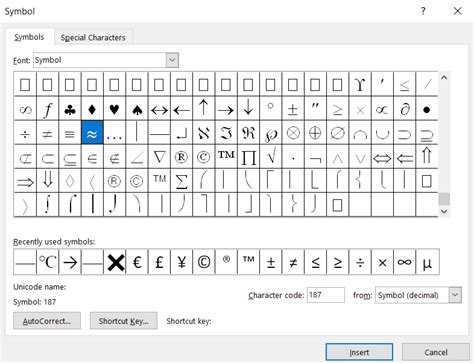This screenshot has width=474, height=363.
Task: Pick the square root symbol
Action: (271, 157)
